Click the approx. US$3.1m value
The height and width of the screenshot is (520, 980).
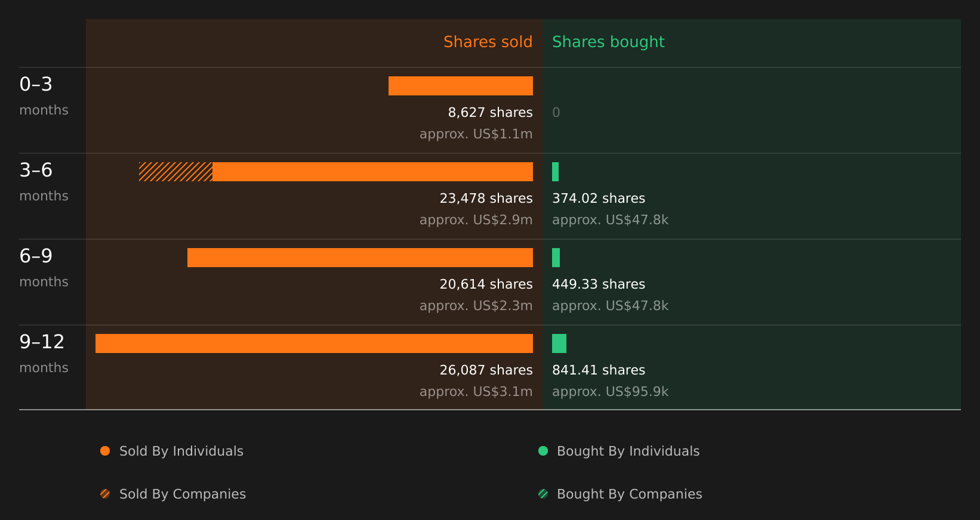pos(476,392)
